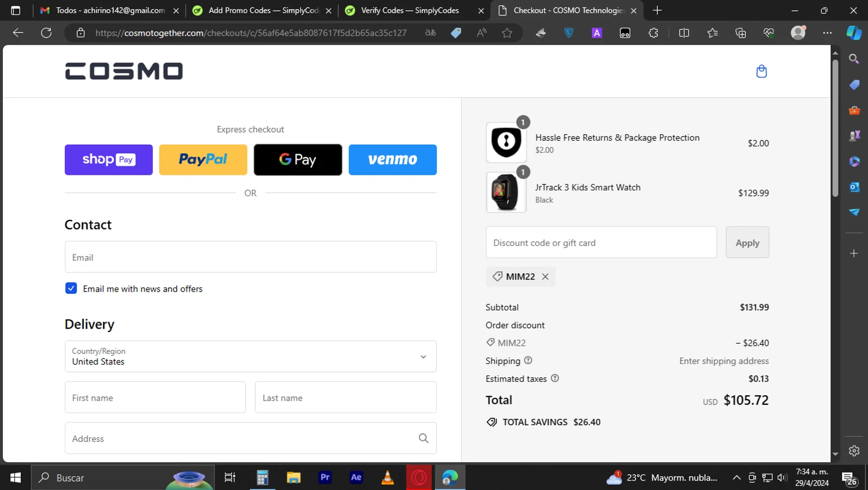Open File Explorer from taskbar
This screenshot has width=868, height=490.
click(294, 477)
